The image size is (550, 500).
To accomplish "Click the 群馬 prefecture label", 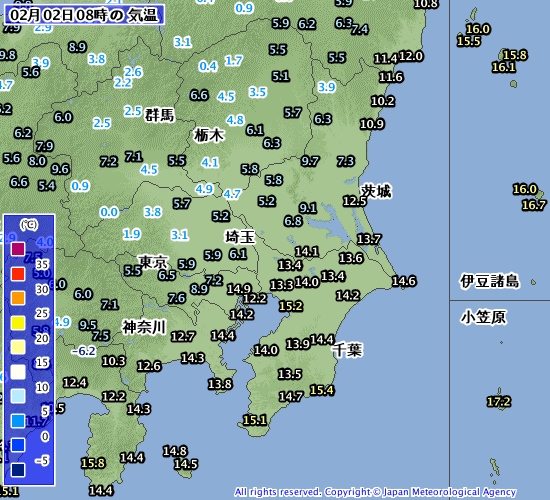I will (x=160, y=115).
